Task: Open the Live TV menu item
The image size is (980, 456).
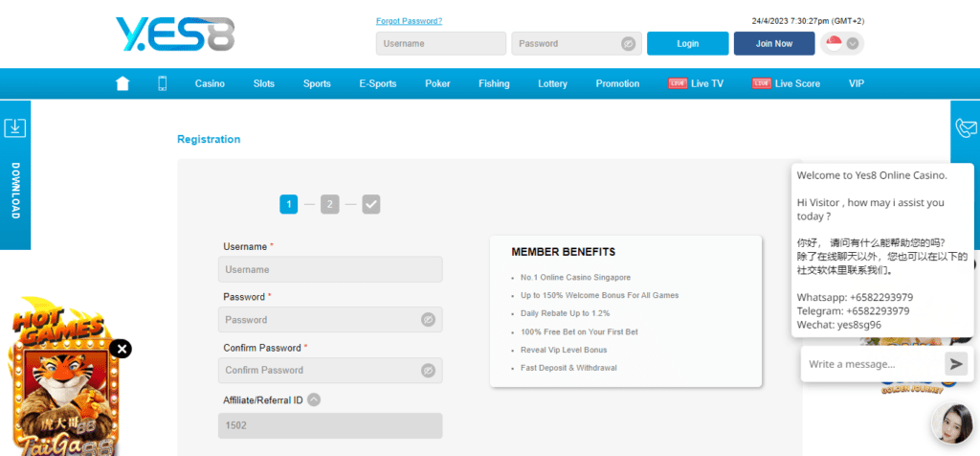Action: [707, 83]
